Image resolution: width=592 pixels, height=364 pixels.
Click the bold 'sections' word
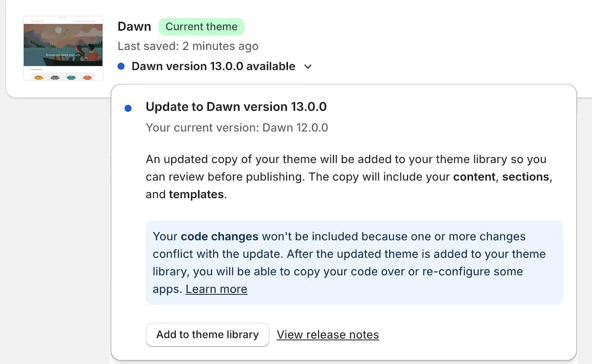(526, 177)
